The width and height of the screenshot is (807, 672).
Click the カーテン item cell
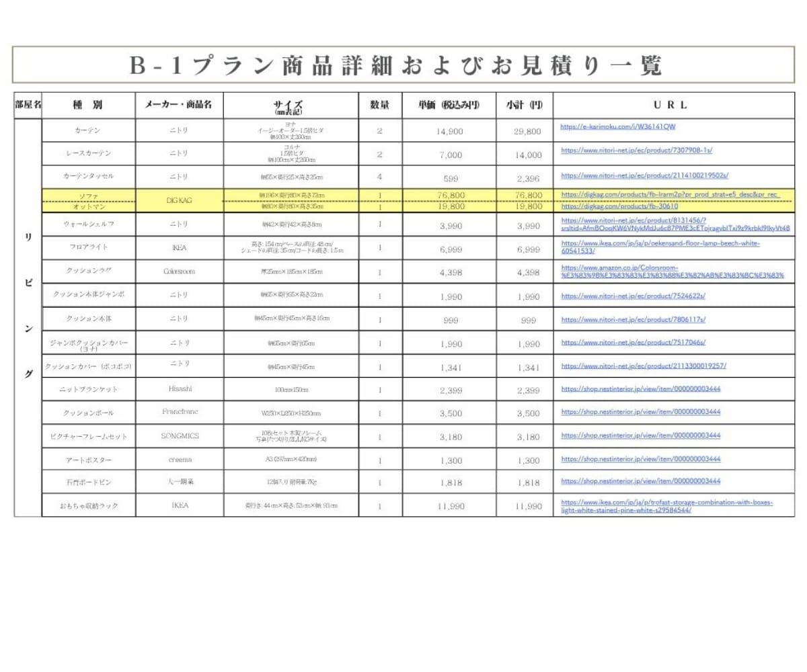point(89,130)
